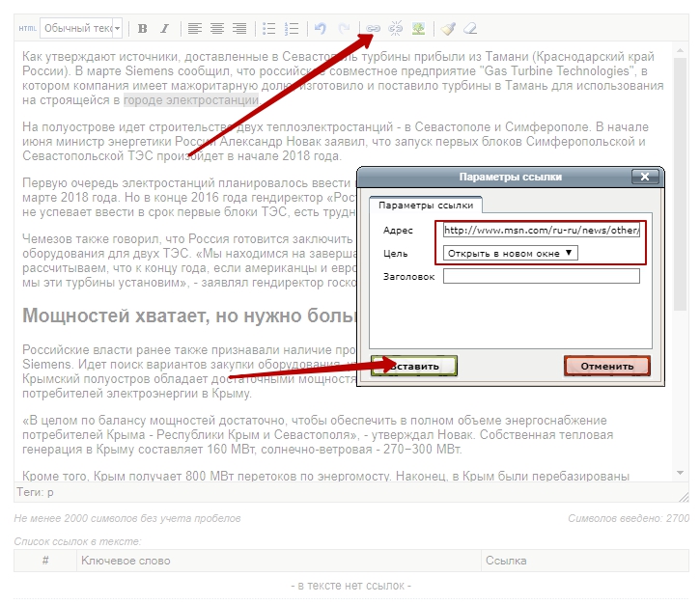Screen dimensions: 700x604
Task: Click heading Мощностей хватает, но нужно
Action: 190,316
